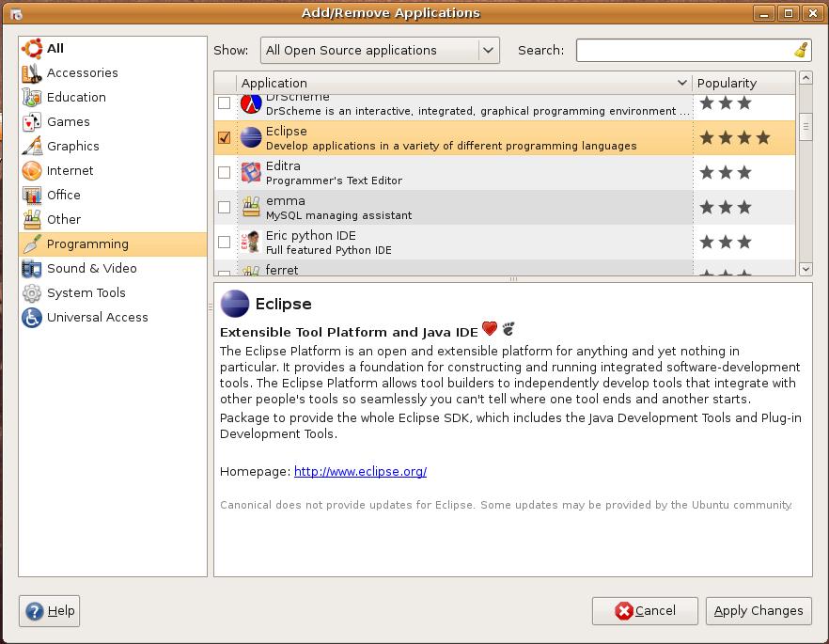
Task: Click the list scroll up arrow
Action: click(x=806, y=78)
